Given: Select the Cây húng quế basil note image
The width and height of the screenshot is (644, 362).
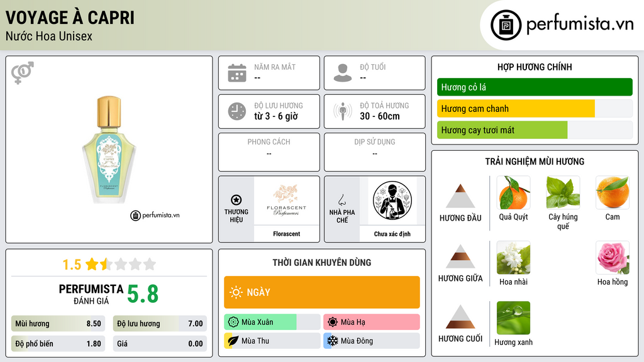Looking at the screenshot, I should pos(563,193).
